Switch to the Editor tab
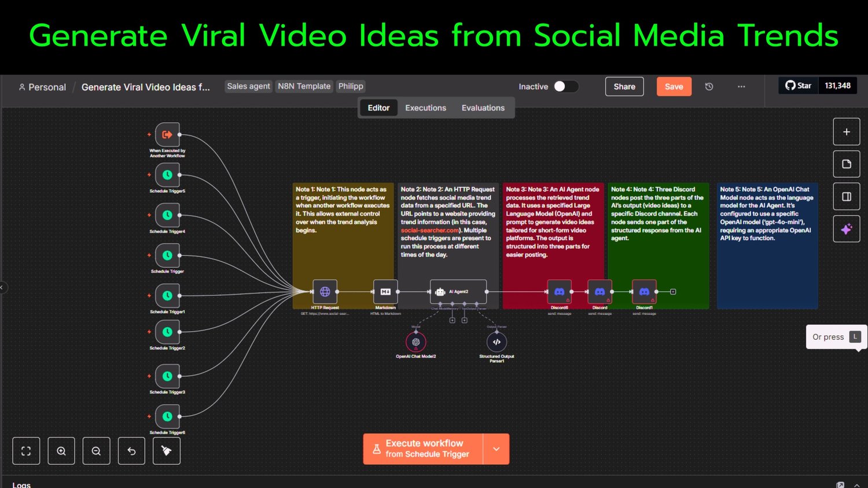Viewport: 868px width, 488px height. coord(378,108)
